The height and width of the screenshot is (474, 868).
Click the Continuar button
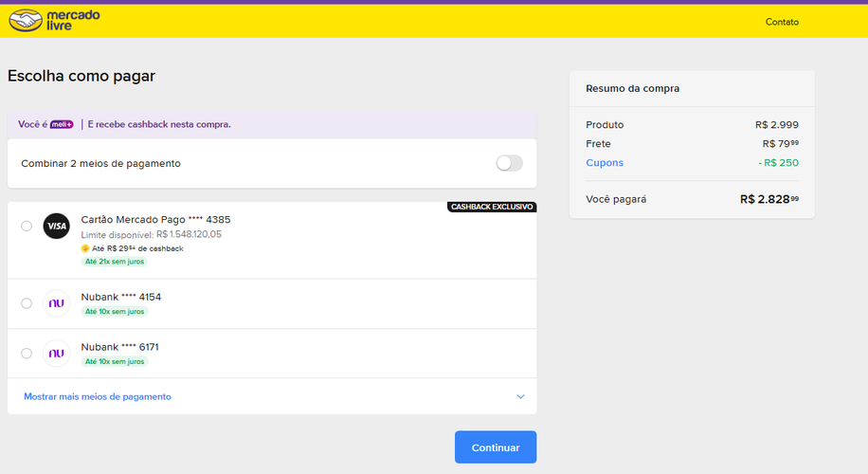(496, 447)
